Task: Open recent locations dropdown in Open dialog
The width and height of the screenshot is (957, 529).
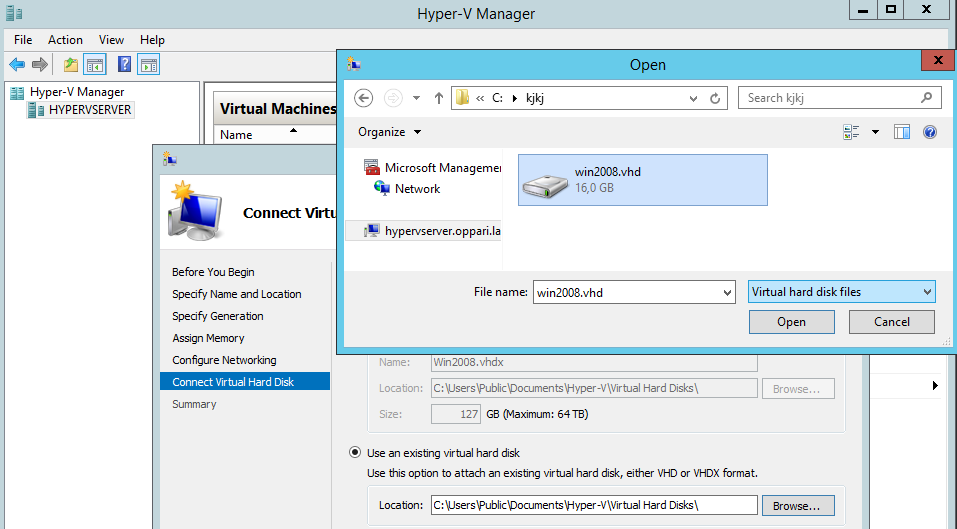Action: tap(416, 98)
